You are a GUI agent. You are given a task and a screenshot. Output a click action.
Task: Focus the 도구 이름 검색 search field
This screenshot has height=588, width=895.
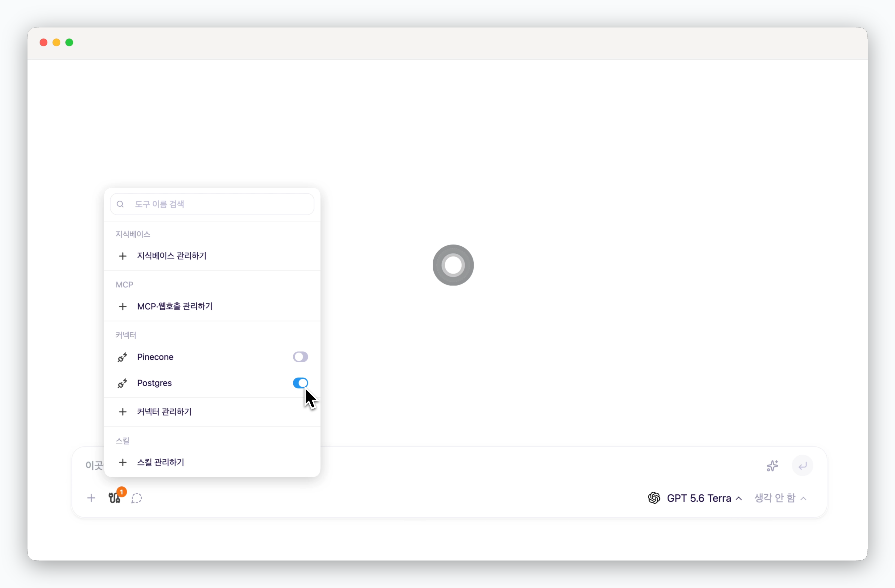(212, 204)
